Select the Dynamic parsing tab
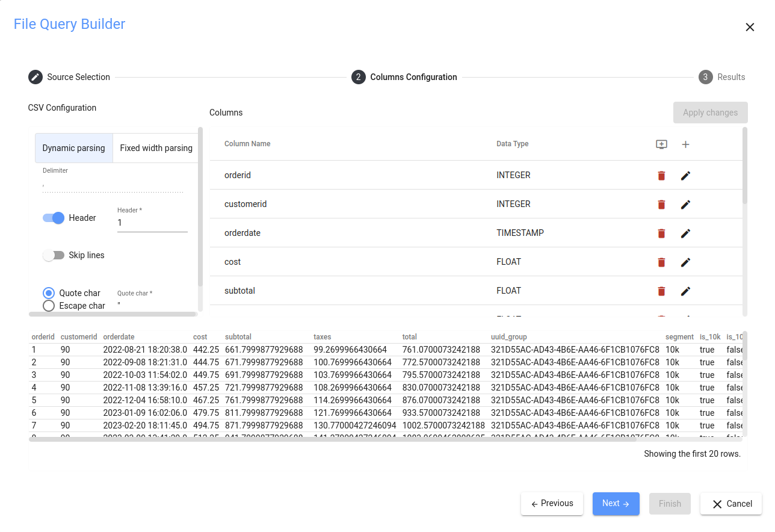775x532 pixels. point(73,148)
